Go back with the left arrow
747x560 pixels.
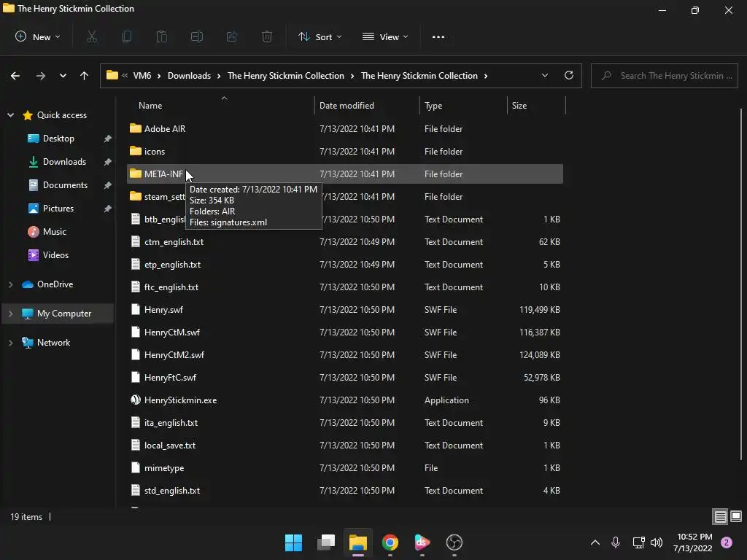(x=15, y=76)
